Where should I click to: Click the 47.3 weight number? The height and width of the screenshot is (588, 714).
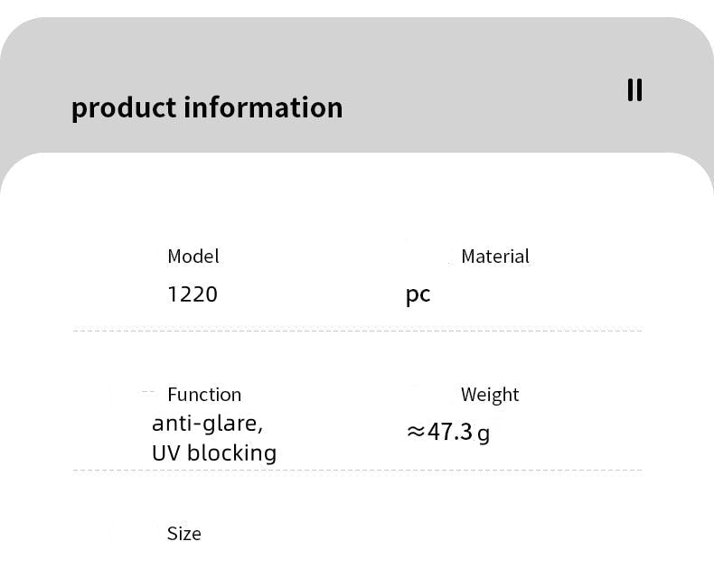click(x=450, y=432)
